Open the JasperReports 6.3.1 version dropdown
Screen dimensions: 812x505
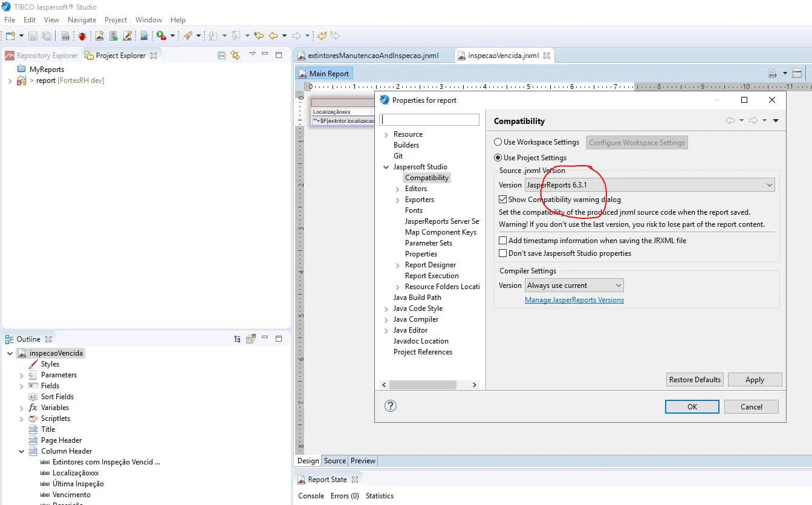[x=649, y=185]
